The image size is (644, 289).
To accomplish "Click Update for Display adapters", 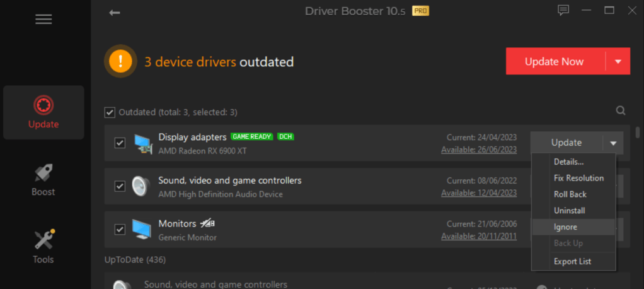I will [566, 143].
